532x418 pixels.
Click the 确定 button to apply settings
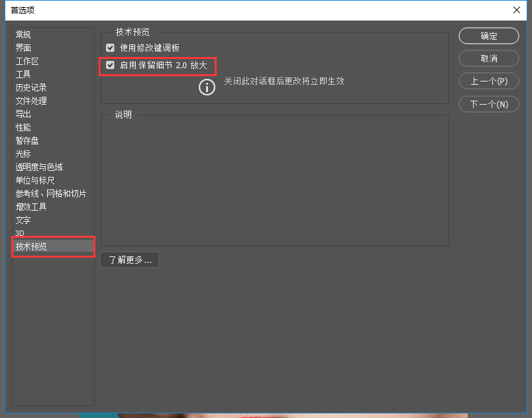click(488, 36)
